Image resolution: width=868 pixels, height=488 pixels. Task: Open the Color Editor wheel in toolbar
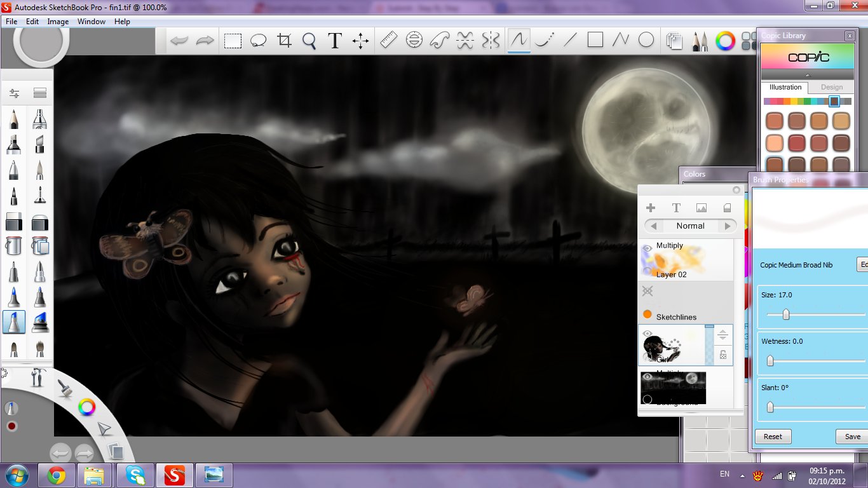click(725, 41)
